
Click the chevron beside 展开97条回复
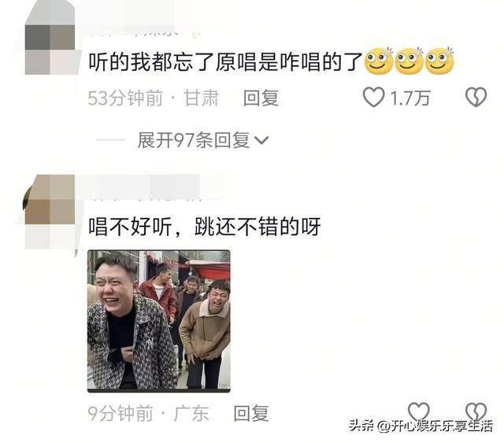261,140
